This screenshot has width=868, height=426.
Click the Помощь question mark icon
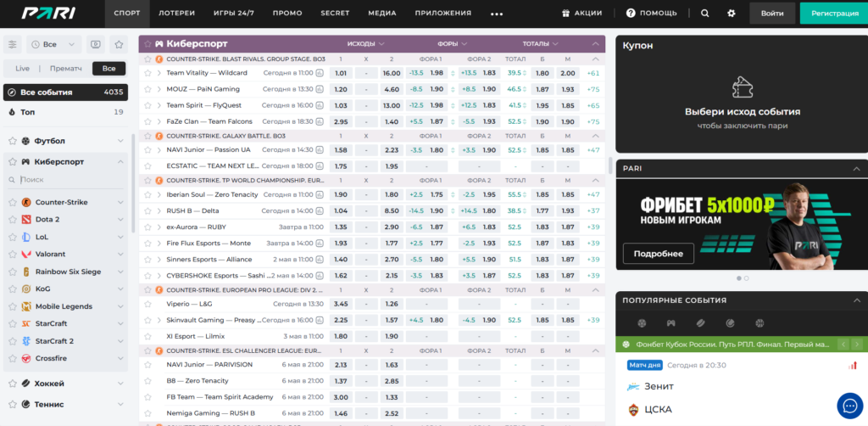click(631, 14)
